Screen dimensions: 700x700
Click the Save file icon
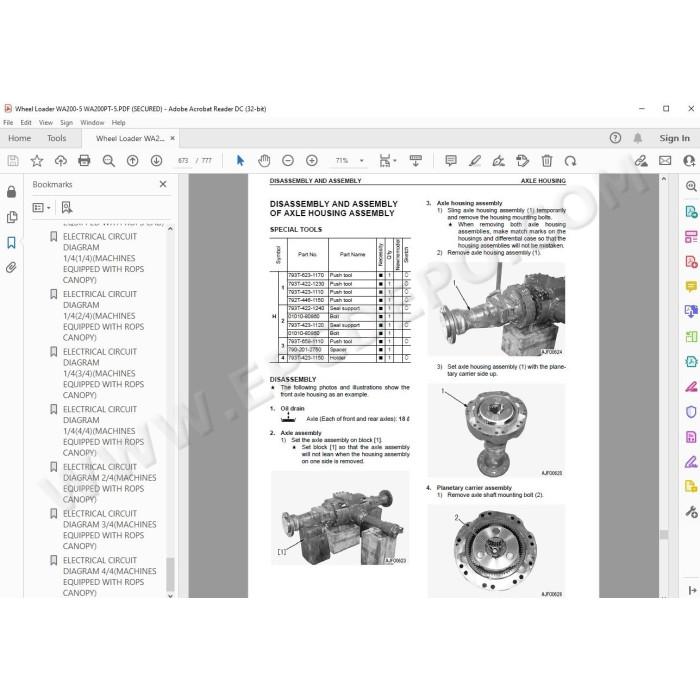[x=13, y=161]
